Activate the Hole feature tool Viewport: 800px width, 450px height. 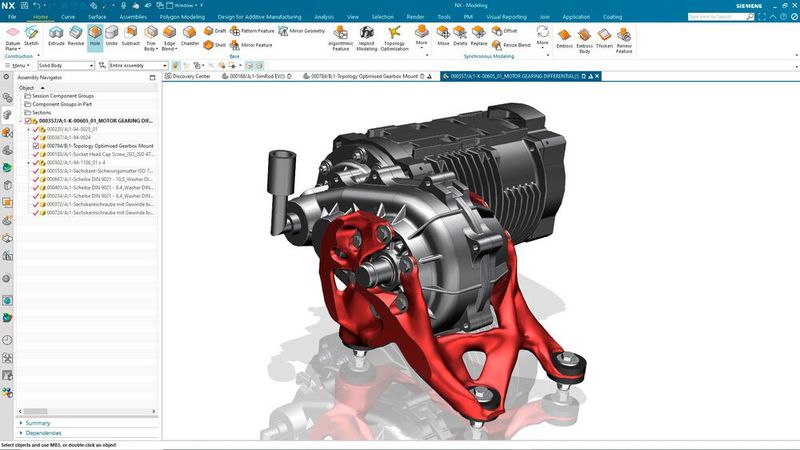pos(95,36)
